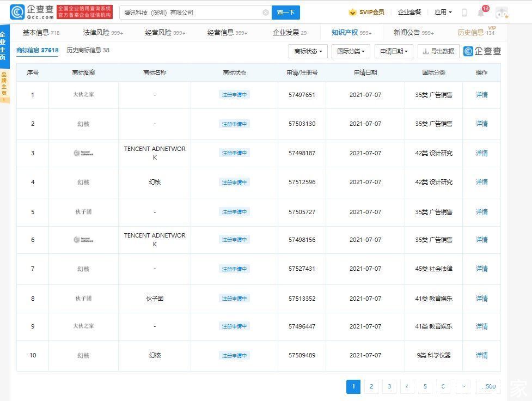This screenshot has width=532, height=401.
Task: Switch to 知识产权 tab
Action: (352, 33)
